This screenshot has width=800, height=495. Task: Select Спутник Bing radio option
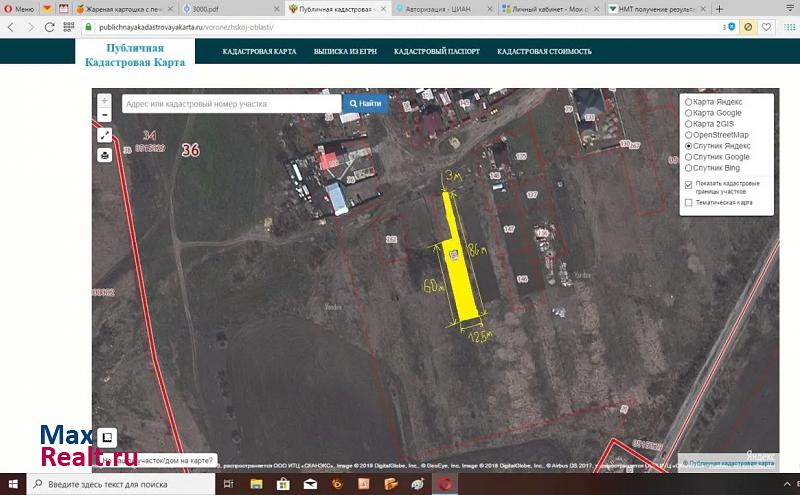point(688,168)
